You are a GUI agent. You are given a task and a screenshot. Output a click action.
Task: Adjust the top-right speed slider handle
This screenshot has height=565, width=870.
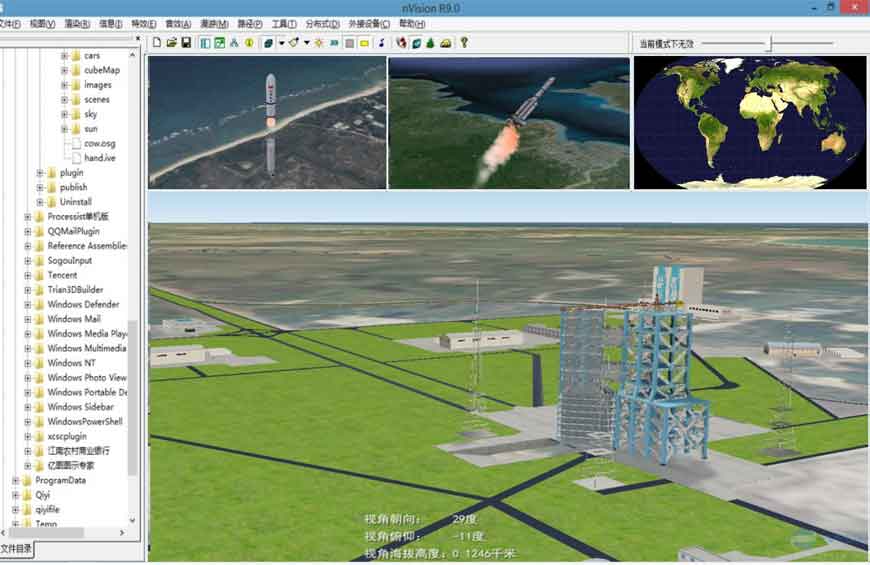pos(770,43)
